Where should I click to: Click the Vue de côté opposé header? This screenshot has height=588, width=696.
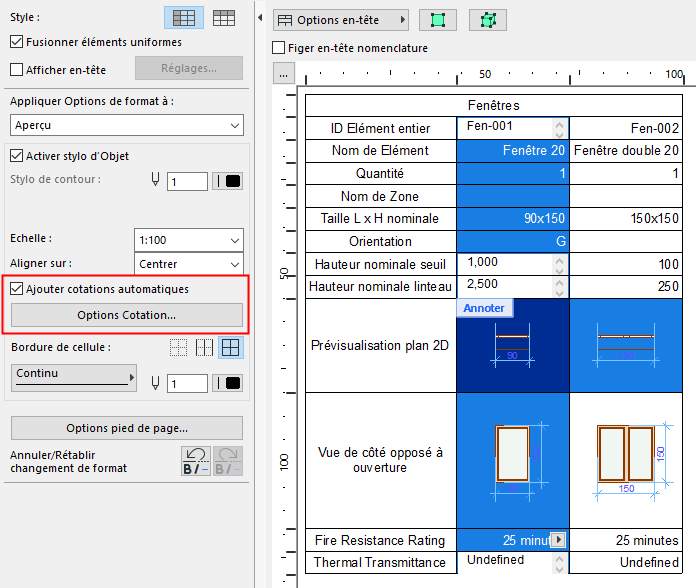[x=381, y=460]
